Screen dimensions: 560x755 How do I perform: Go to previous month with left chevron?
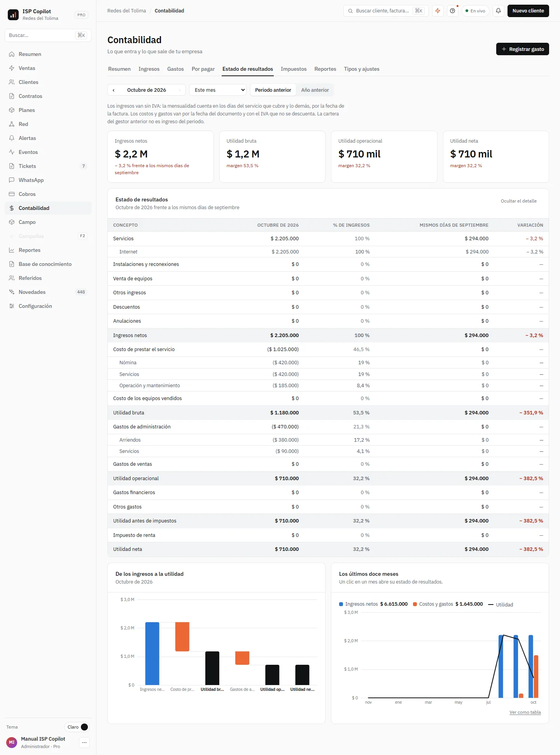point(114,90)
